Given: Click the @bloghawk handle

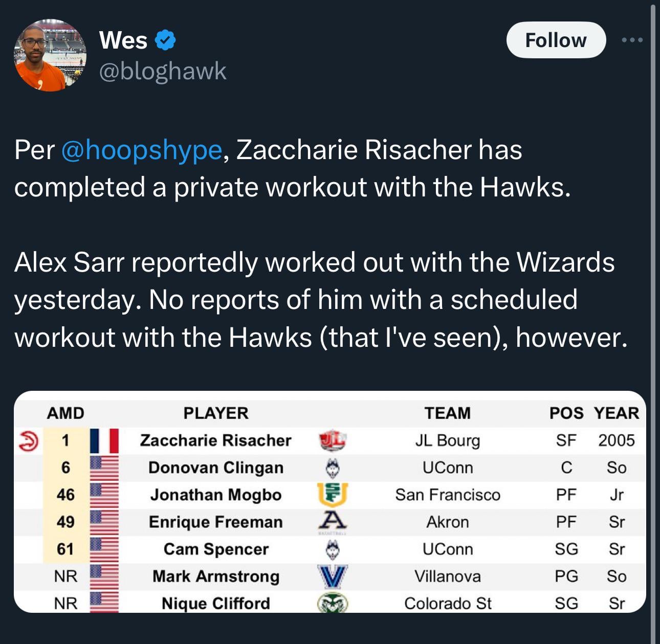Looking at the screenshot, I should pyautogui.click(x=162, y=71).
